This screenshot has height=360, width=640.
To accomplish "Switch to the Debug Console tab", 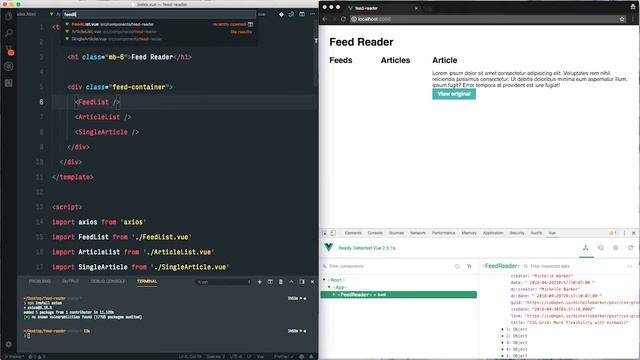I will pos(108,282).
